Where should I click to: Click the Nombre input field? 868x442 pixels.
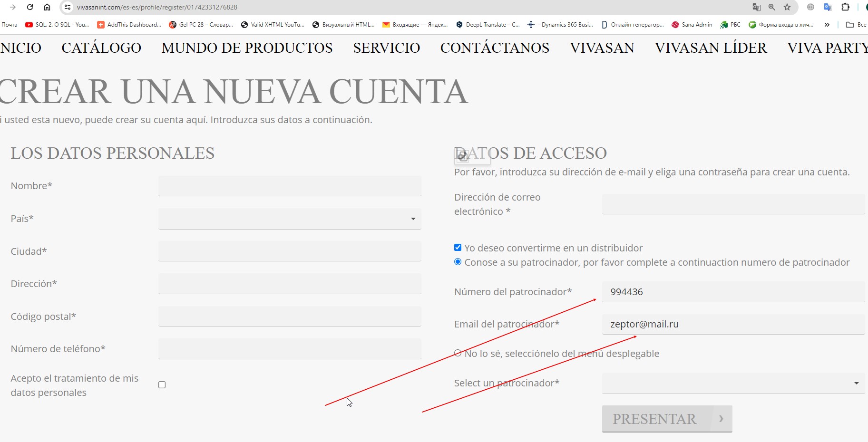coord(290,186)
